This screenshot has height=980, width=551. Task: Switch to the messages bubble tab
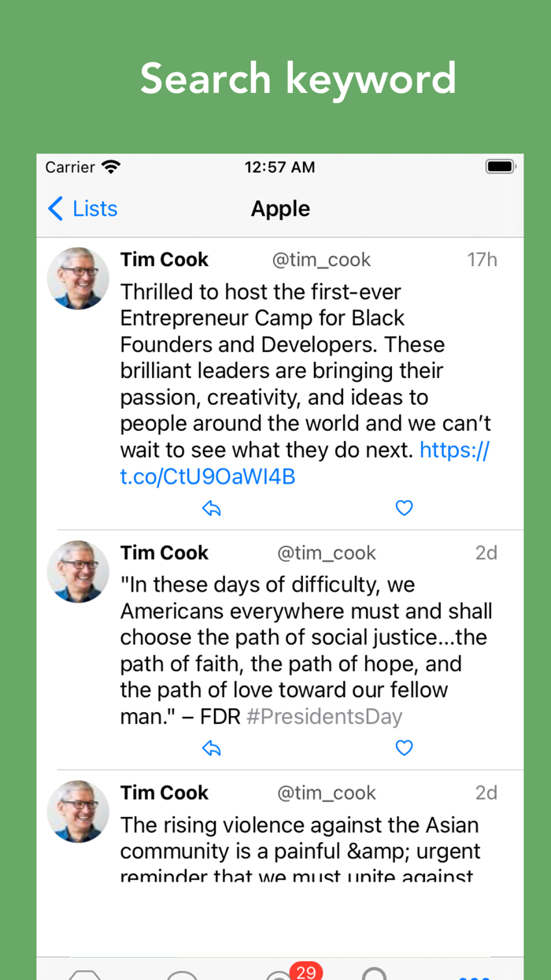click(x=182, y=975)
